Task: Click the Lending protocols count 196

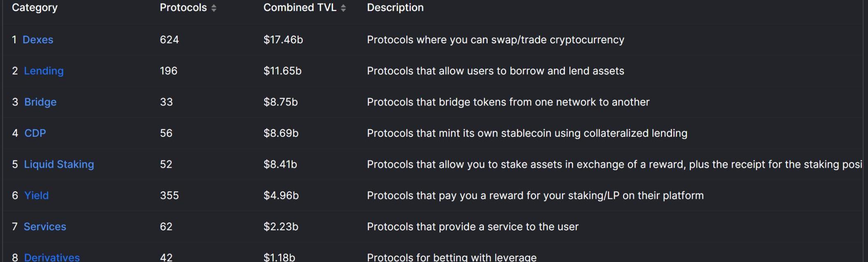Action: click(x=168, y=71)
